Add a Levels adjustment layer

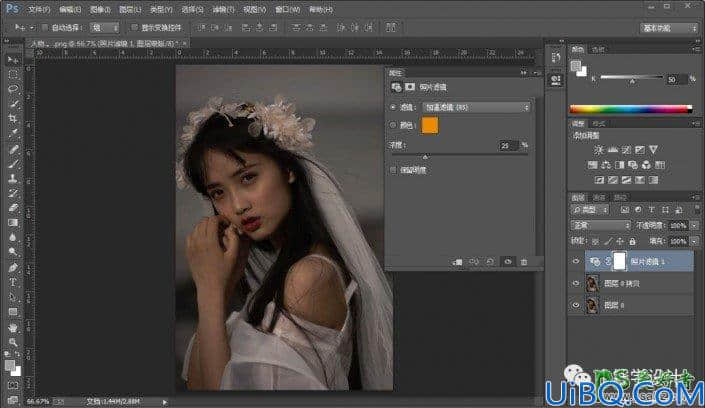612,150
